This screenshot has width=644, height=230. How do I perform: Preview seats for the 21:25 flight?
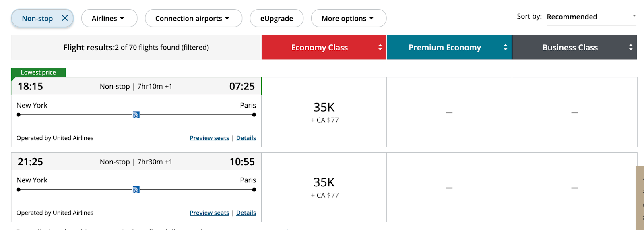pyautogui.click(x=209, y=213)
